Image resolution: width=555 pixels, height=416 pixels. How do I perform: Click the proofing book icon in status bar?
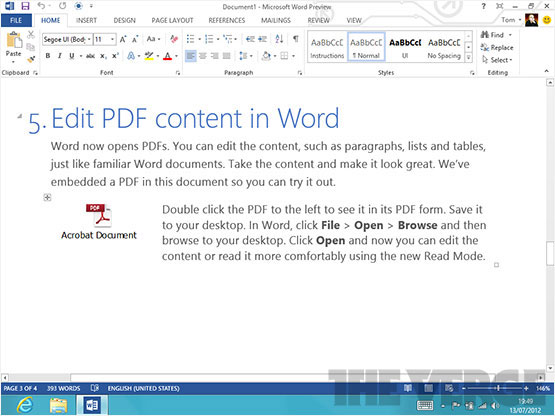click(x=95, y=388)
